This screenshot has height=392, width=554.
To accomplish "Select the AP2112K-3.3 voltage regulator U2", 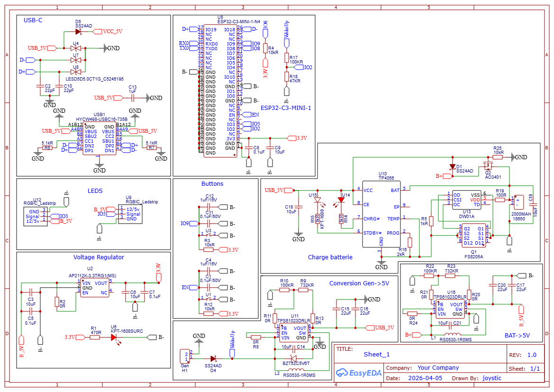I will pos(95,287).
